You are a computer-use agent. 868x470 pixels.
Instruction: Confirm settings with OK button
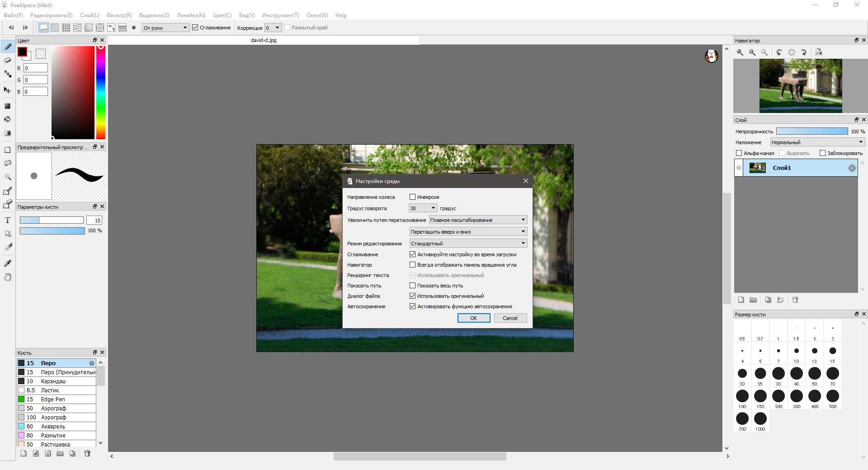point(474,318)
